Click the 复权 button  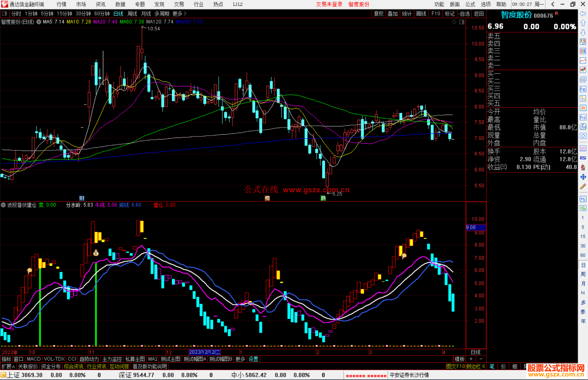(x=379, y=14)
